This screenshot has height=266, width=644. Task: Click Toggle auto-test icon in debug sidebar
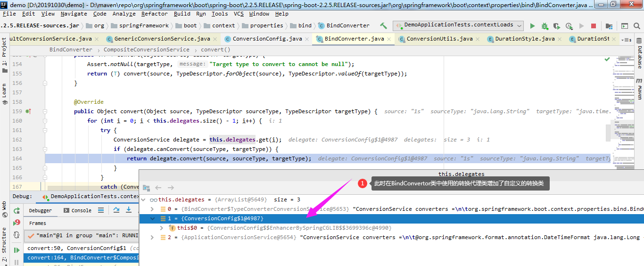coord(17,234)
